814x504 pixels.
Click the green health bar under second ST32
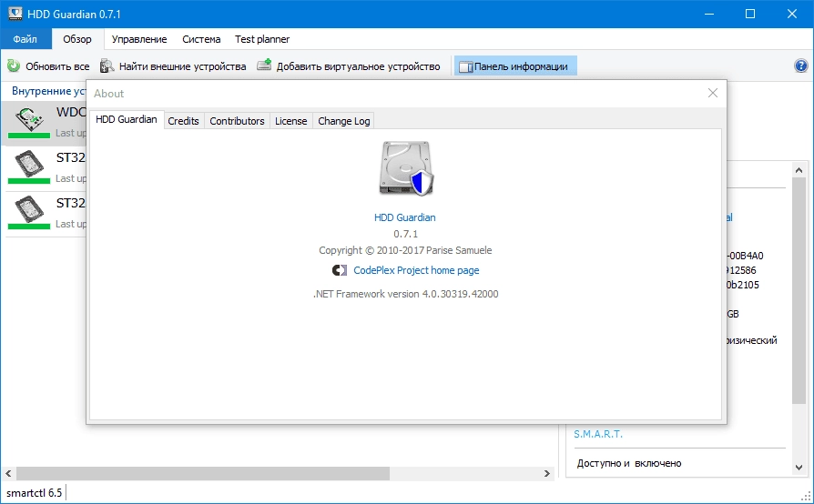click(29, 227)
